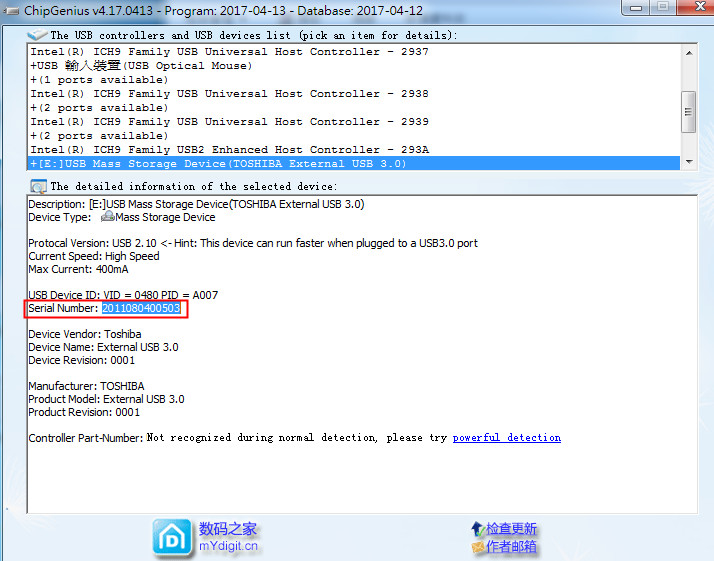Close the ChipGenius window

[696, 7]
